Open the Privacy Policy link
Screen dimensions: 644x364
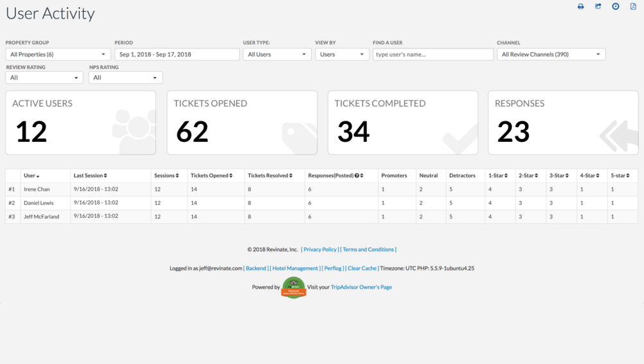320,250
